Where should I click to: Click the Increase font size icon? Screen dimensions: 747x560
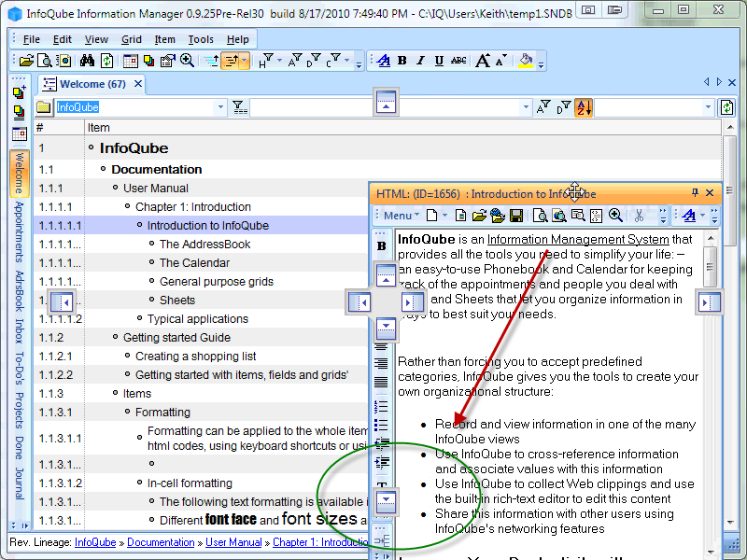tap(483, 61)
